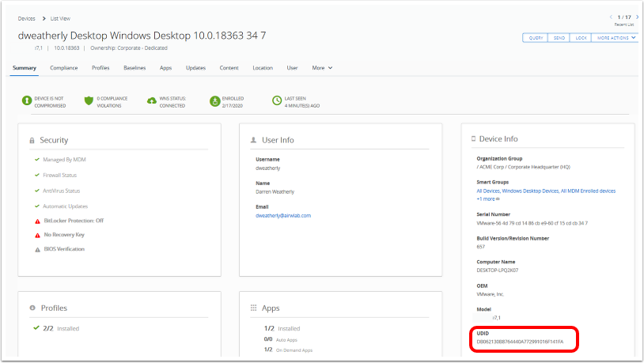Click the BIOS Verification alert icon
Viewport: 644px width, 363px height.
pos(37,249)
